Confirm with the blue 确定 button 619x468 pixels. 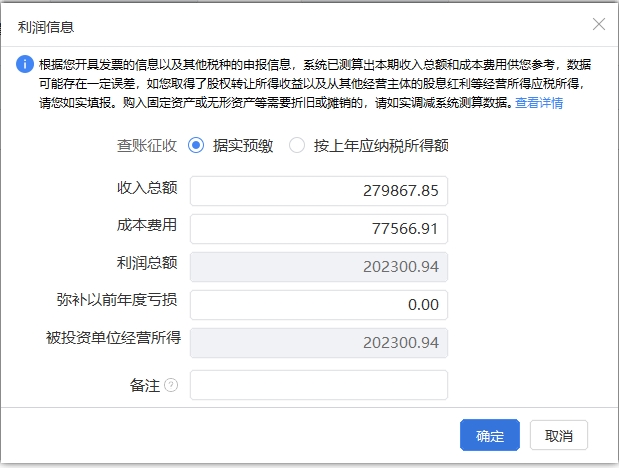pyautogui.click(x=490, y=435)
